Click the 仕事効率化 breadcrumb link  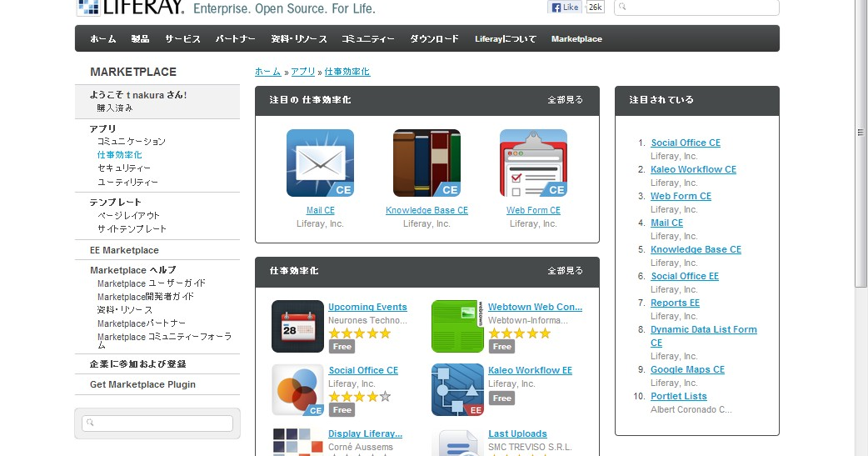point(347,72)
